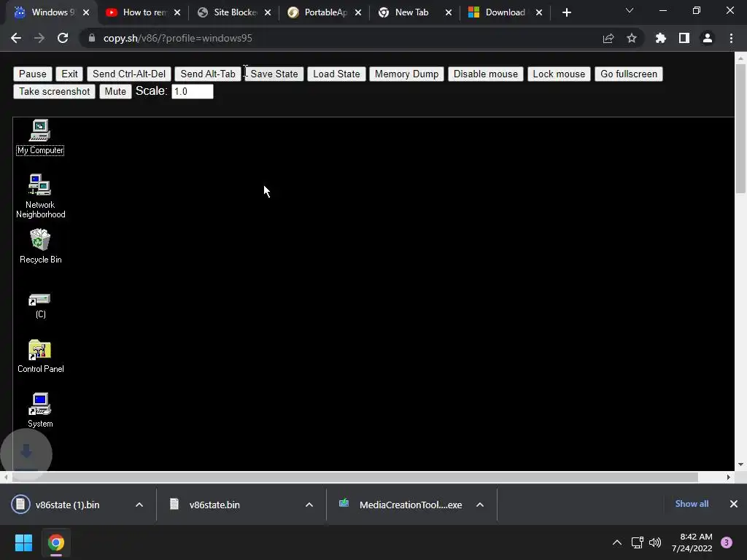Open the Chrome three-dot menu
The width and height of the screenshot is (747, 560).
pyautogui.click(x=731, y=38)
